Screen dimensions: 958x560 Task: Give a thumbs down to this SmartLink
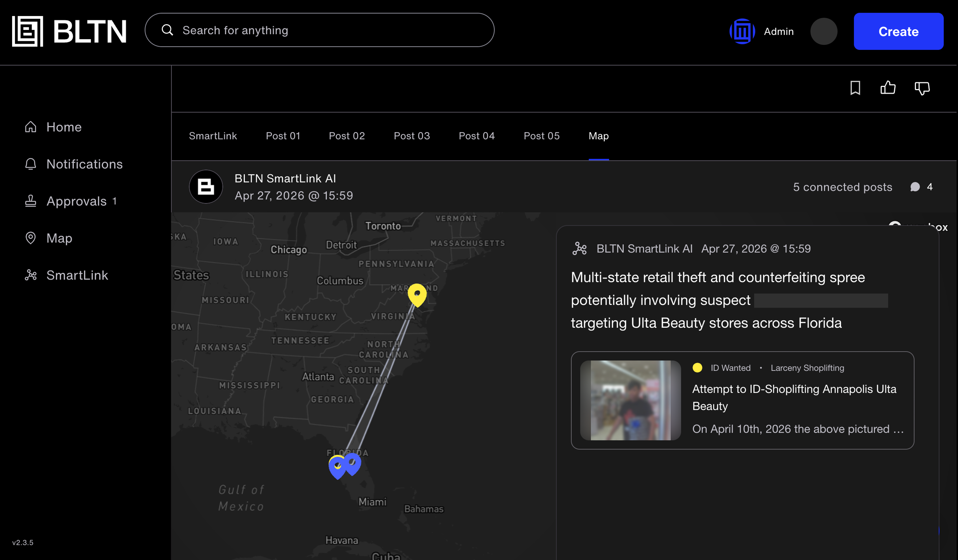pos(922,88)
